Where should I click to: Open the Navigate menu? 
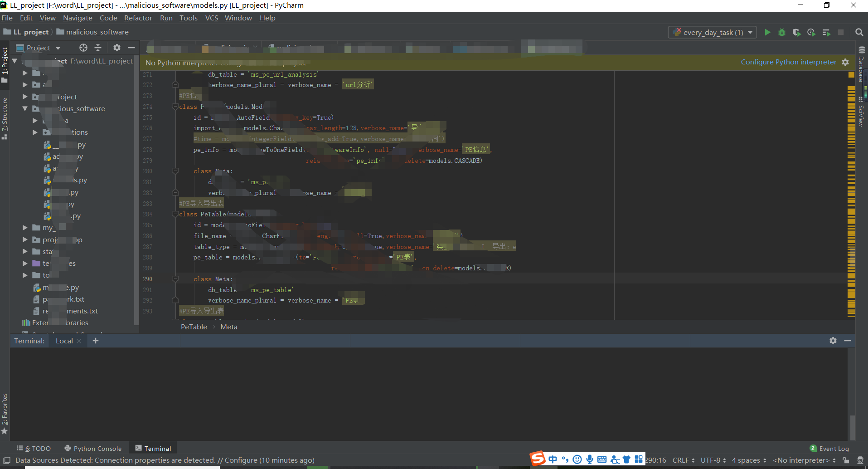(x=78, y=18)
